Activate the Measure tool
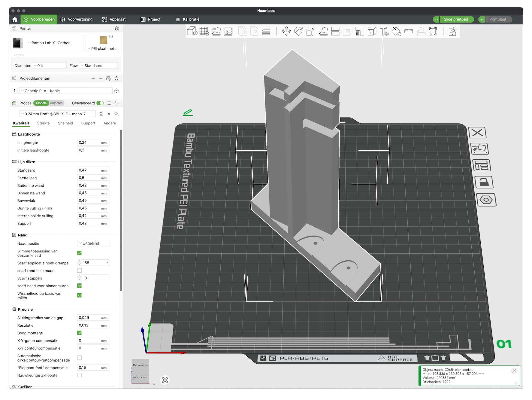Image resolution: width=532 pixels, height=400 pixels. (x=408, y=31)
